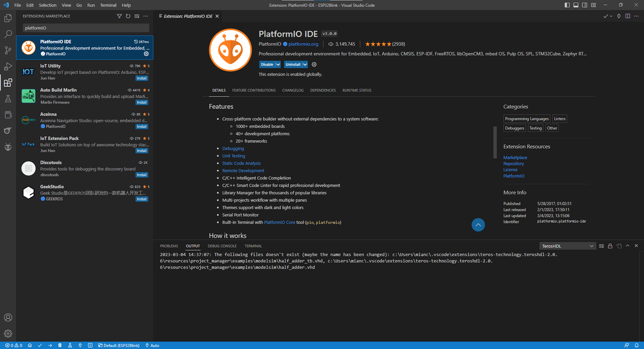Open the Testing flask view

point(8,99)
